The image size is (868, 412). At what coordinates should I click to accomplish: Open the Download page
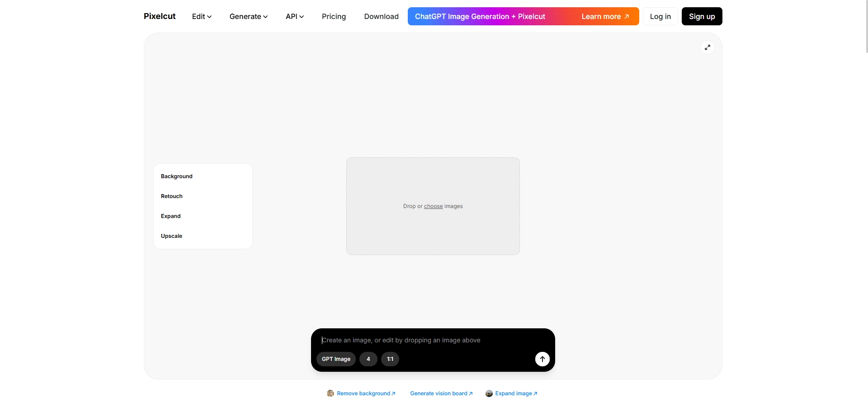(381, 16)
